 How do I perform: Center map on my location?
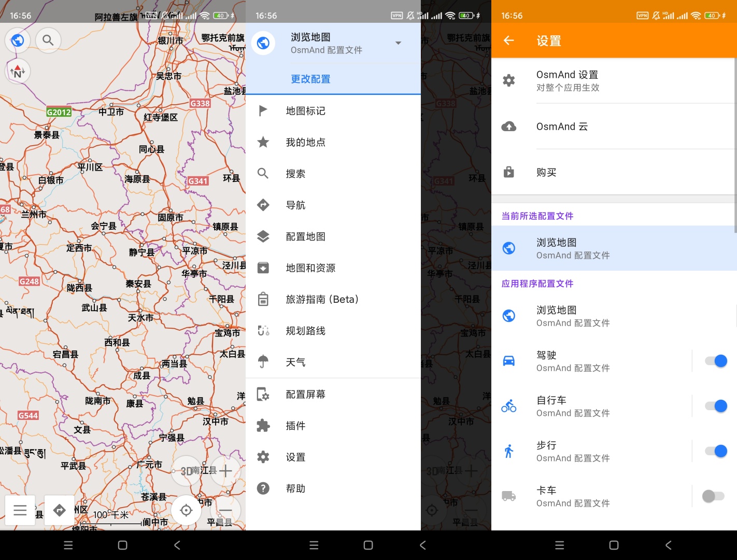tap(186, 510)
